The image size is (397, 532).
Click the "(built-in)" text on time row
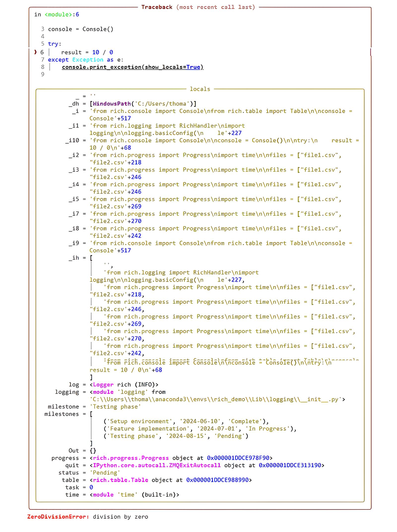(x=159, y=495)
